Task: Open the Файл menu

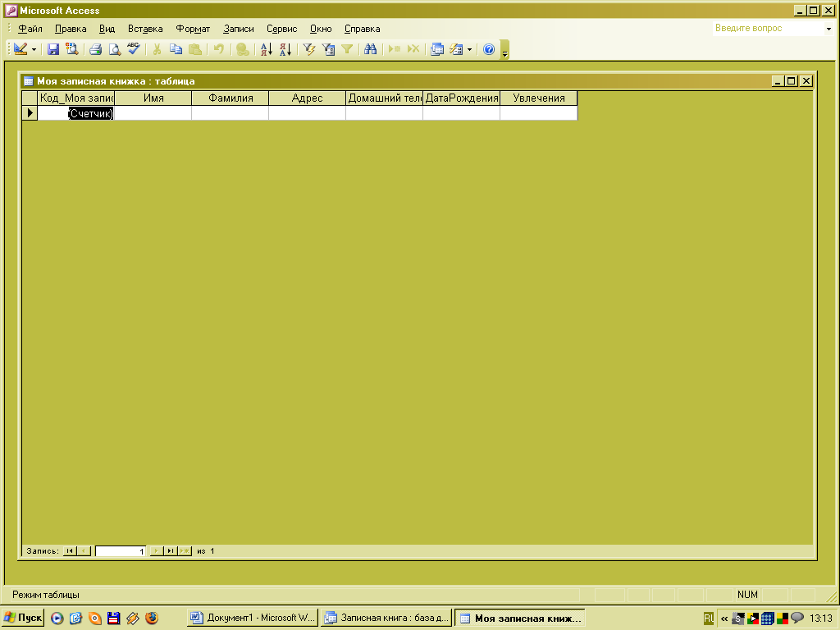Action: (30, 29)
